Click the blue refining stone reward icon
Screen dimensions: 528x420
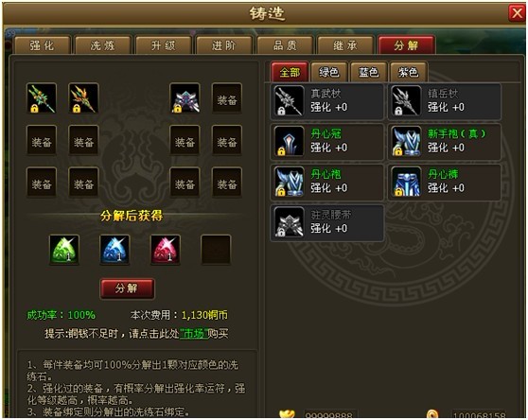(114, 250)
